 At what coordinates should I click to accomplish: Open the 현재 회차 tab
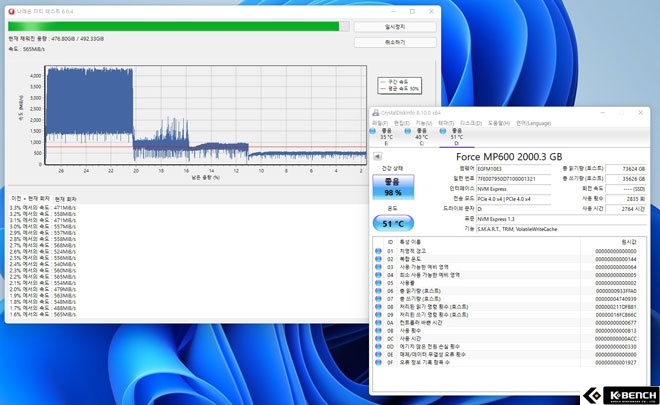pos(66,199)
